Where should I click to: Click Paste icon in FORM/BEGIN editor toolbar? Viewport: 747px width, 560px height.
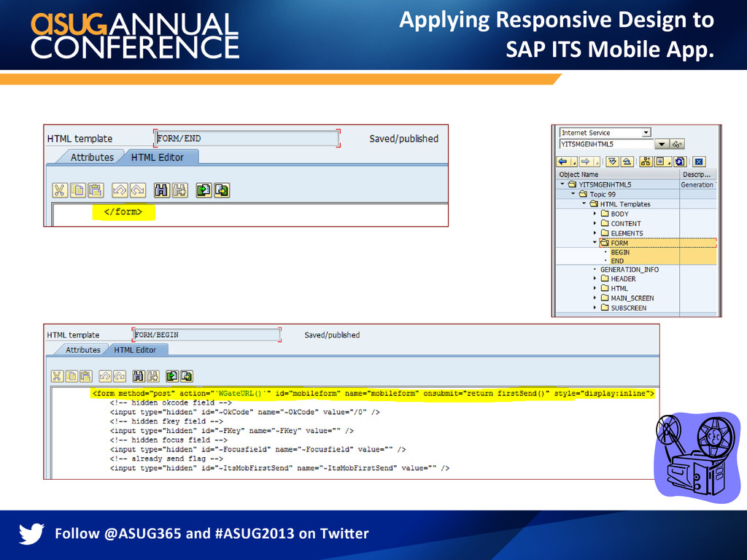86,376
